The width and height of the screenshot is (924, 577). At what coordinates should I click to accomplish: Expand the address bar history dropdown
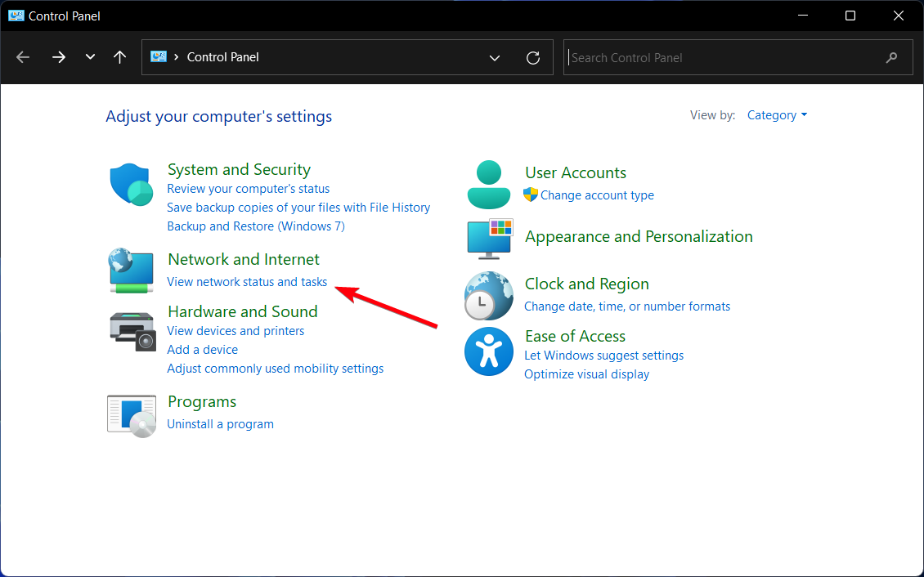coord(495,58)
